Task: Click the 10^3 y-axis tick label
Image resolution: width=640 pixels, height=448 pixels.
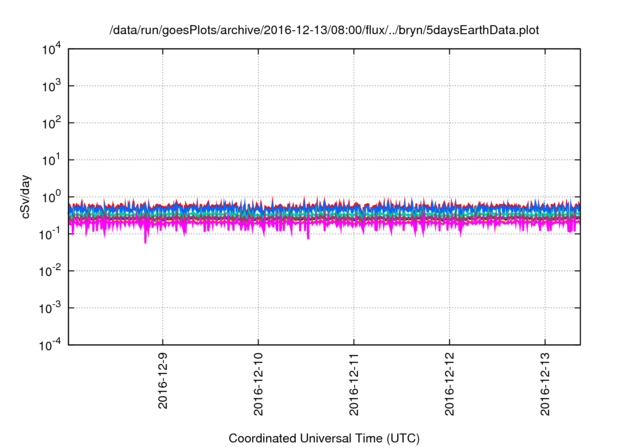Action: tap(52, 86)
